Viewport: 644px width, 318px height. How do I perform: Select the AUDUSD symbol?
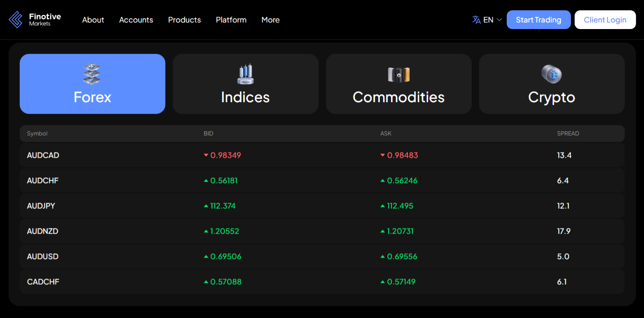[43, 257]
